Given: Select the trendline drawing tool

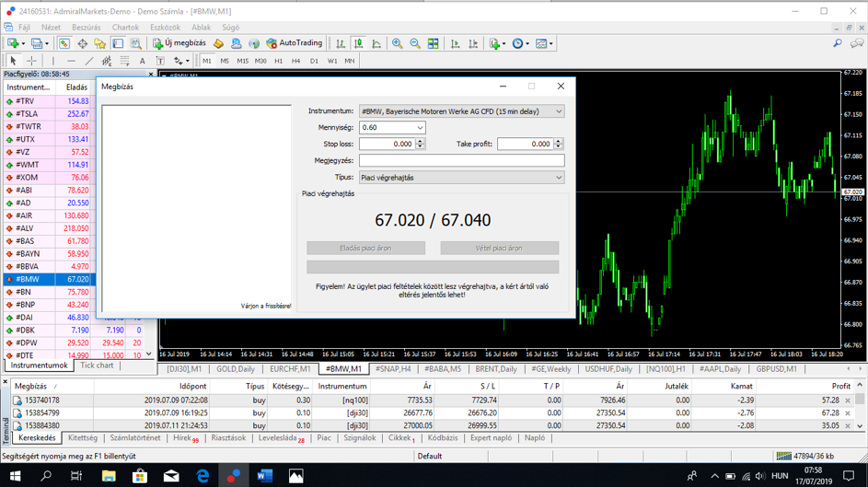Looking at the screenshot, I should (x=89, y=61).
